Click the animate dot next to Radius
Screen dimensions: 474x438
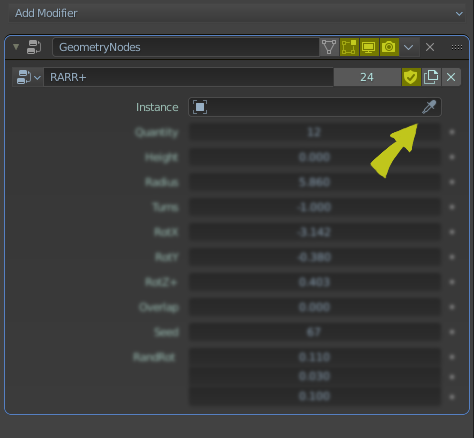tap(452, 182)
